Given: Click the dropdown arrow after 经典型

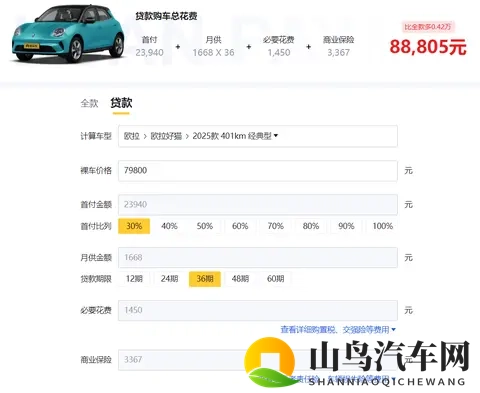Looking at the screenshot, I should 276,136.
